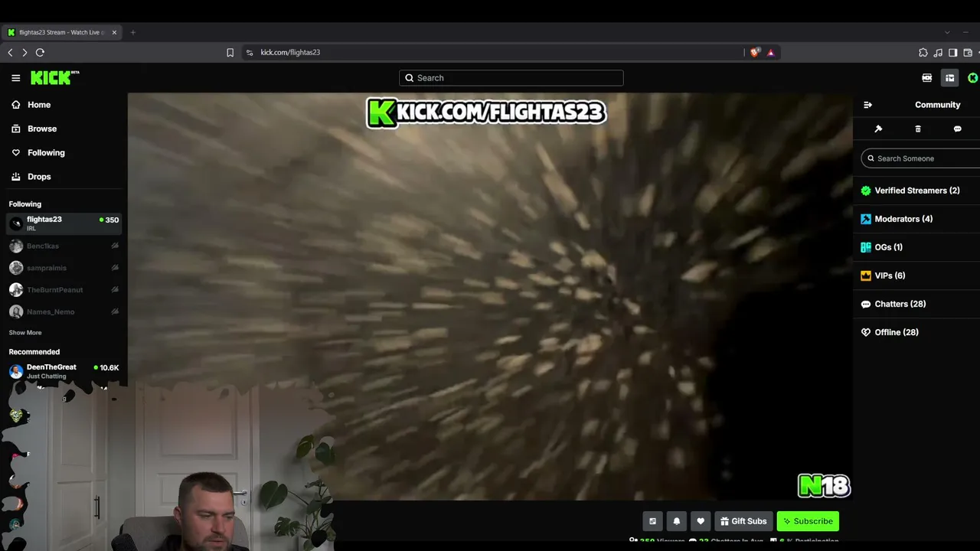Click the stream video player
Image resolution: width=980 pixels, height=551 pixels.
coord(490,296)
